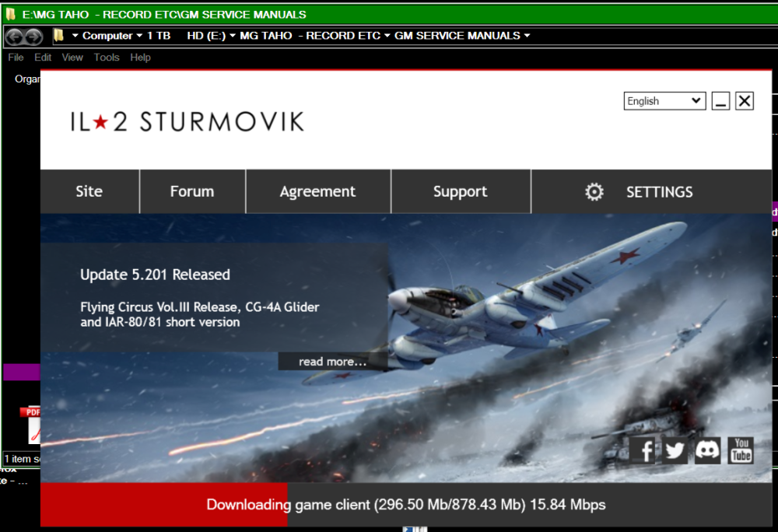Open the Agreement page
Screen dimensions: 778x532
[317, 191]
